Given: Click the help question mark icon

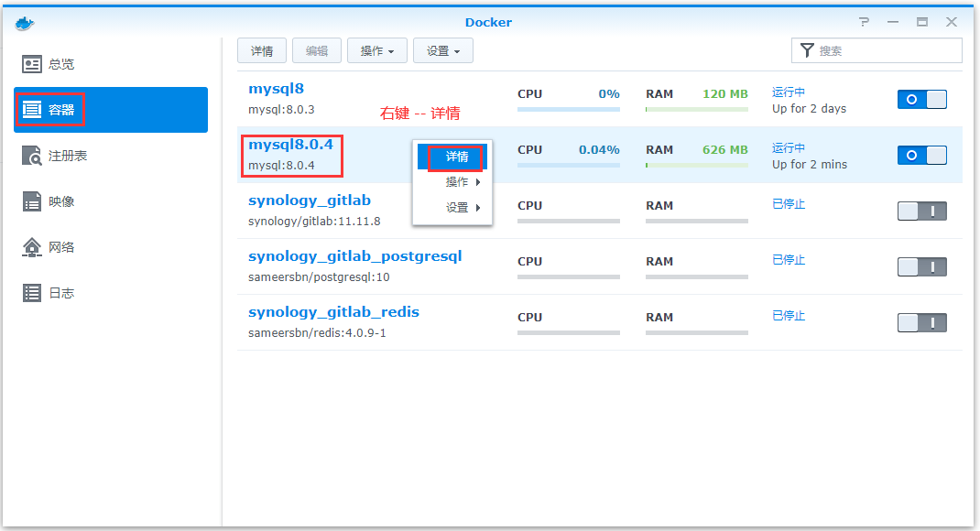Looking at the screenshot, I should (x=864, y=22).
